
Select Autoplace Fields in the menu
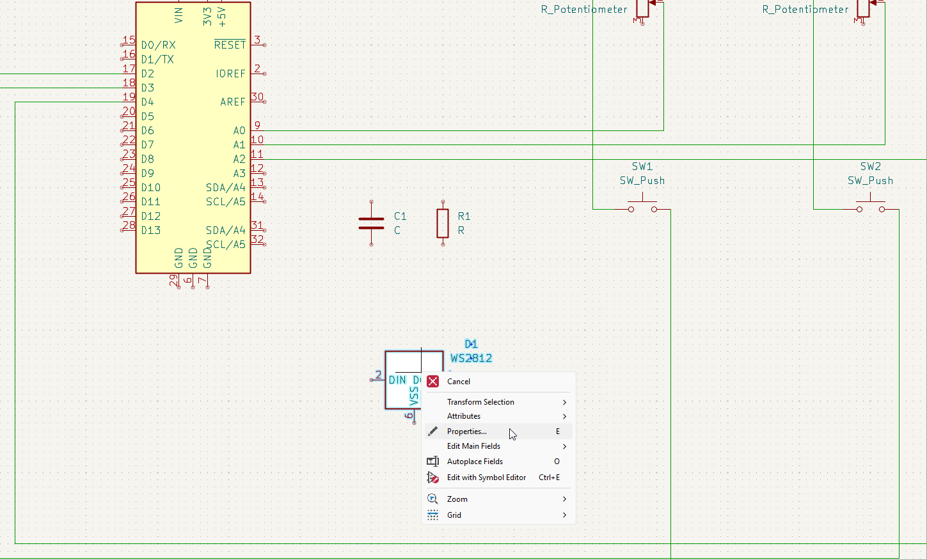pyautogui.click(x=498, y=462)
